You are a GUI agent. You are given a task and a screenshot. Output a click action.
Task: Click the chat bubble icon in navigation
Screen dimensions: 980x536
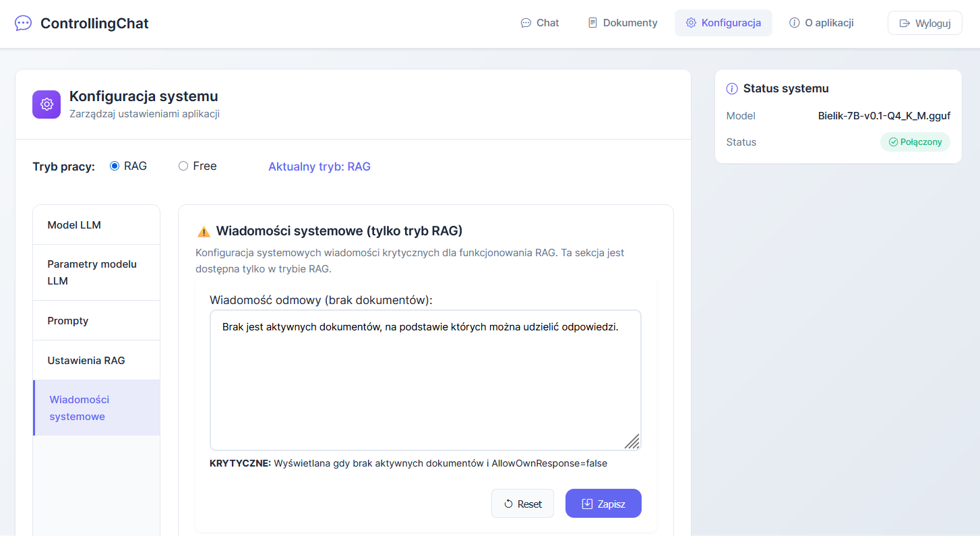click(526, 23)
